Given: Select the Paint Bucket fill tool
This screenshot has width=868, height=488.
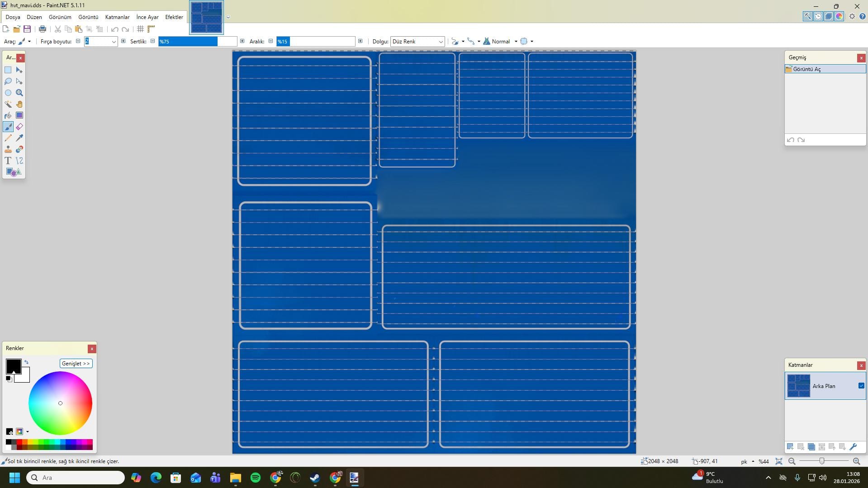Looking at the screenshot, I should pos(8,115).
